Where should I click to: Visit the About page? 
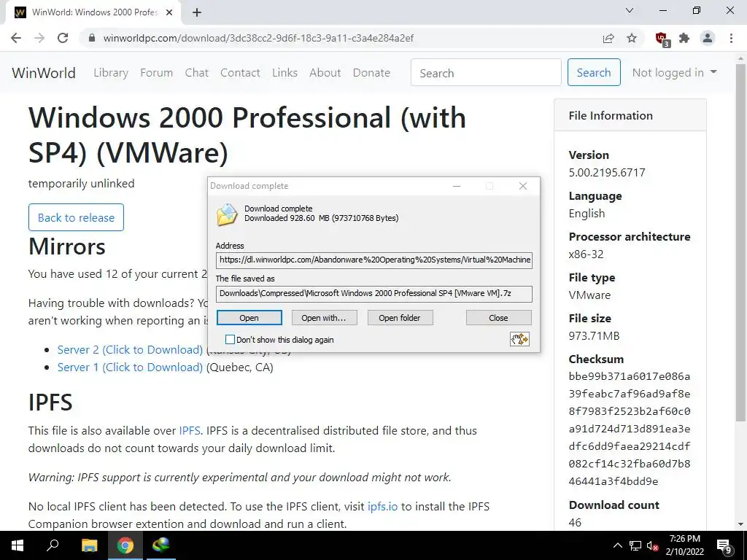[325, 72]
